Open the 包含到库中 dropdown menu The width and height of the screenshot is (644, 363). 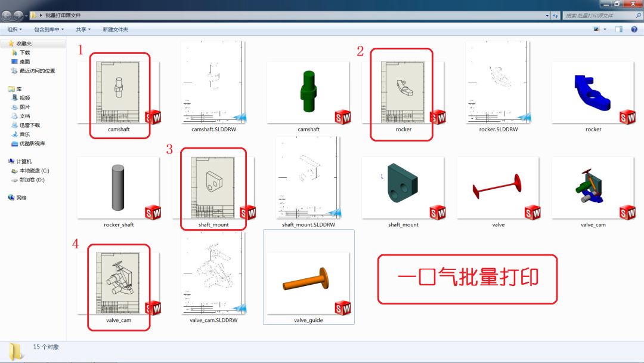point(49,30)
